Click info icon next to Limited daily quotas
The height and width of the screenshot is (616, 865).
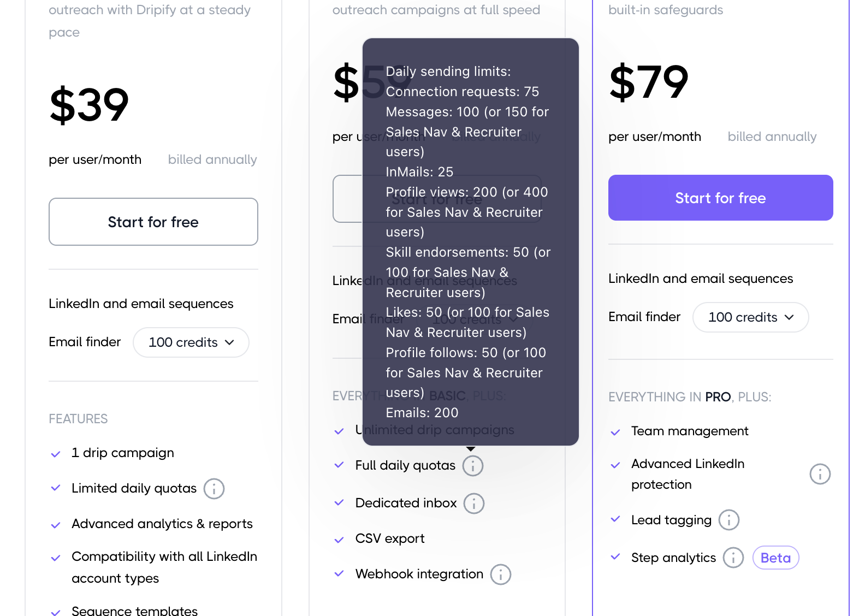pyautogui.click(x=214, y=489)
